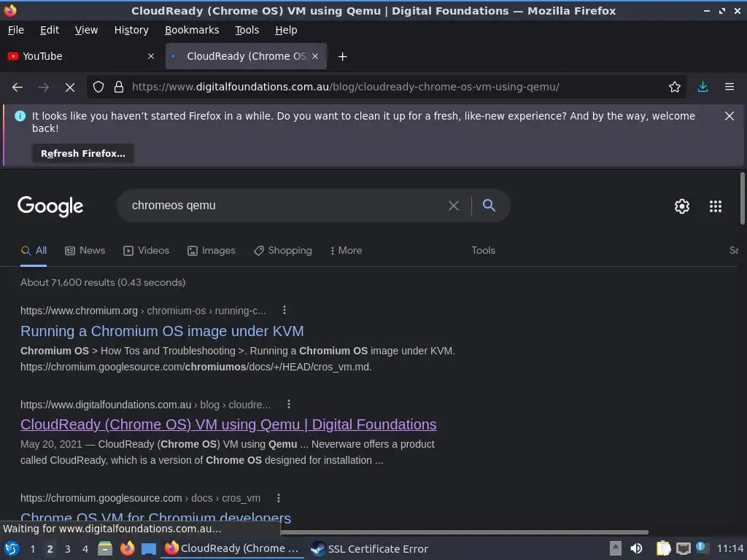The width and height of the screenshot is (747, 560).
Task: Close the CloudReady tab
Action: point(315,56)
